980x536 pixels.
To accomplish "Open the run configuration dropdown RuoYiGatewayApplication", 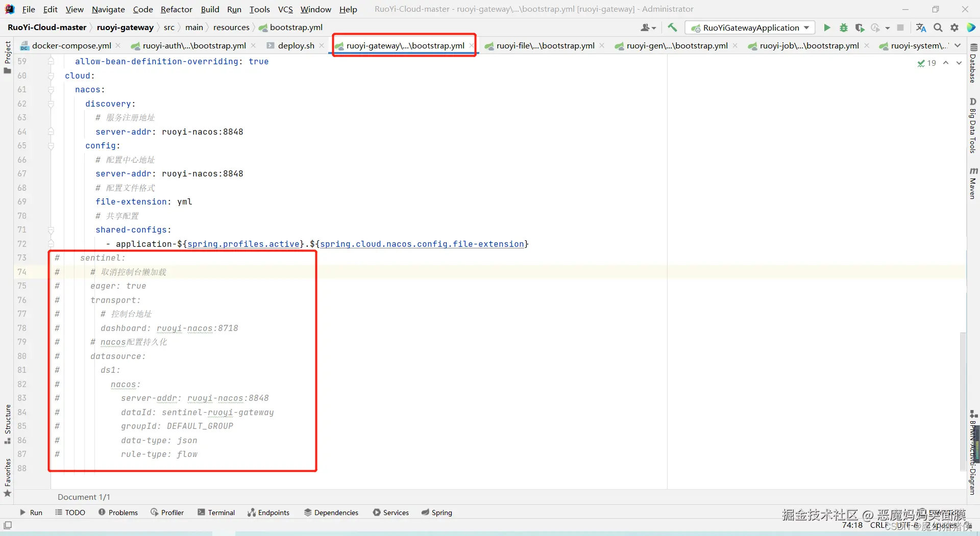I will (x=750, y=28).
